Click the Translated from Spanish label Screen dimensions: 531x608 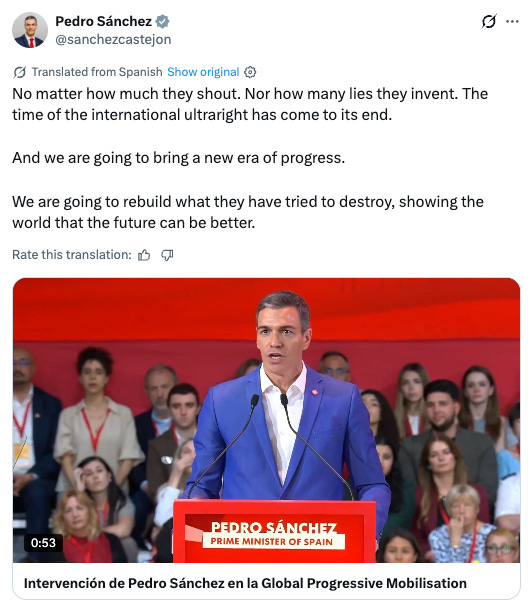pos(97,72)
